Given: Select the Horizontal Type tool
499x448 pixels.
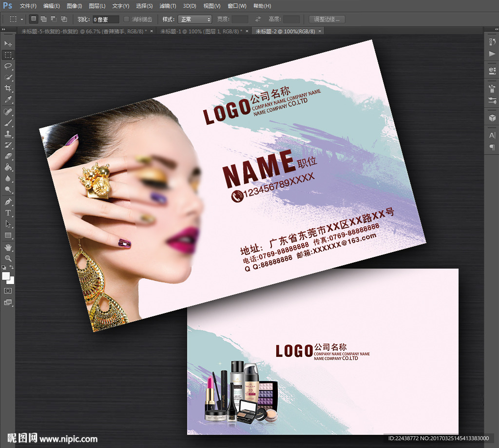Looking at the screenshot, I should pyautogui.click(x=8, y=213).
